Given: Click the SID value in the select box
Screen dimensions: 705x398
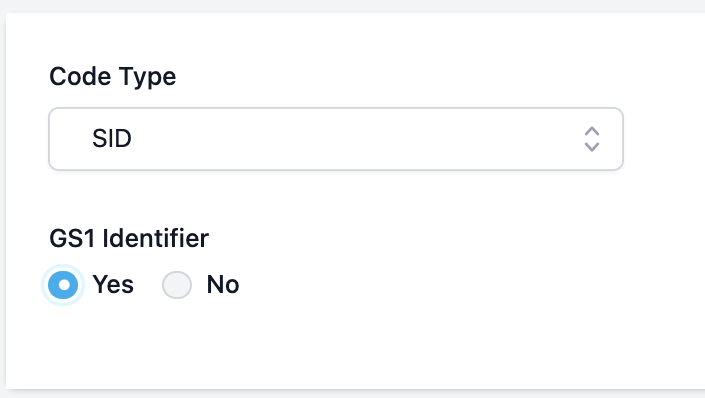Looking at the screenshot, I should (112, 139).
